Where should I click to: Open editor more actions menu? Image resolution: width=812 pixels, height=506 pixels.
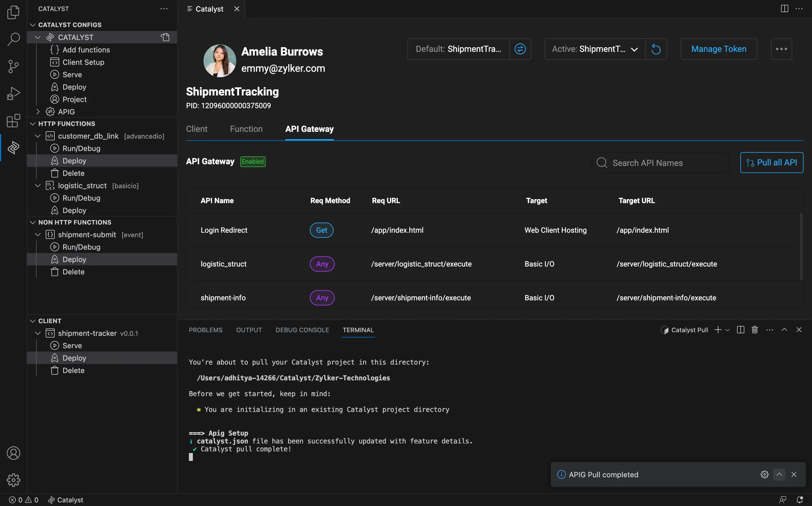pos(799,9)
